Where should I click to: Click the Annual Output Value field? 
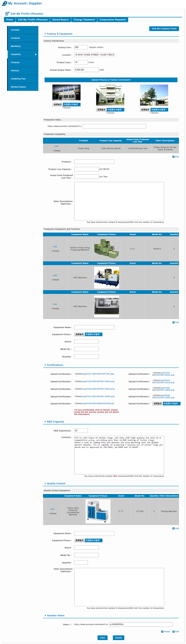(87, 70)
